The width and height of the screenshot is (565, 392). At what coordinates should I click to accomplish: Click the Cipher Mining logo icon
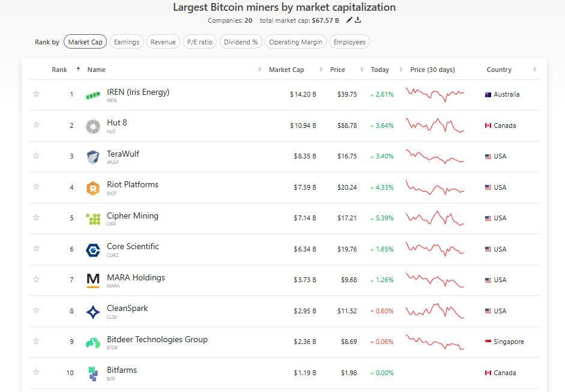click(93, 219)
